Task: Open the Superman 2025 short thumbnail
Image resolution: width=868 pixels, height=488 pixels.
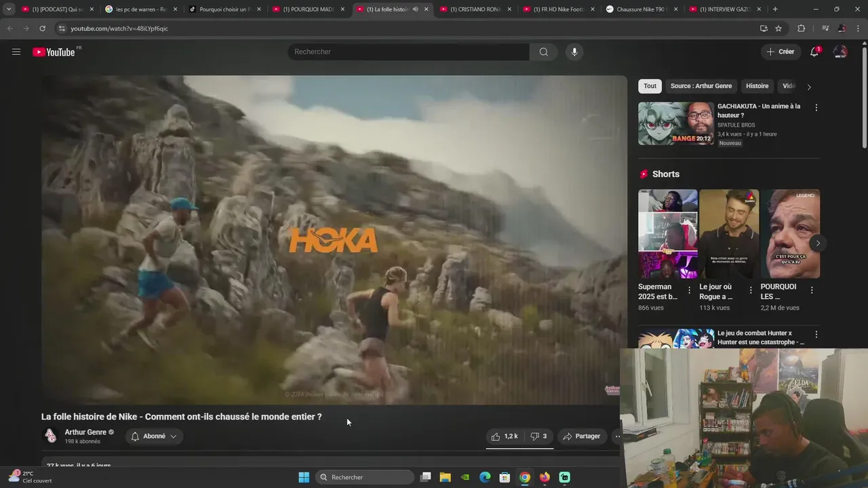Action: pyautogui.click(x=667, y=234)
